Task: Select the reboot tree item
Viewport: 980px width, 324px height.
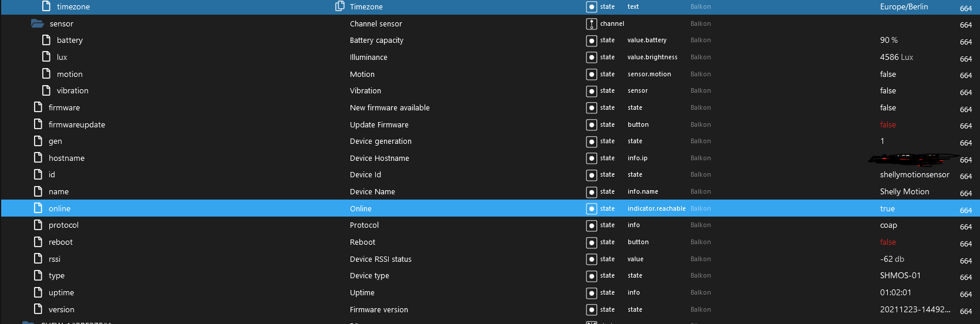Action: coord(60,242)
